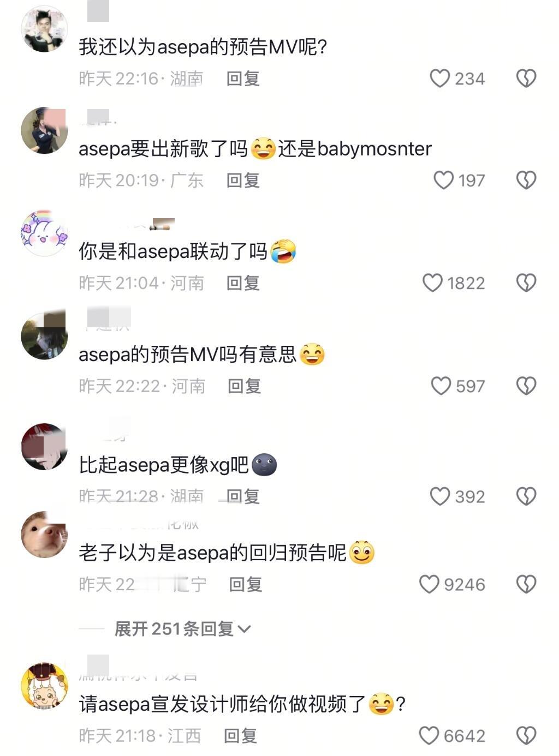Expand the 251 replies
The height and width of the screenshot is (756, 559).
(182, 629)
